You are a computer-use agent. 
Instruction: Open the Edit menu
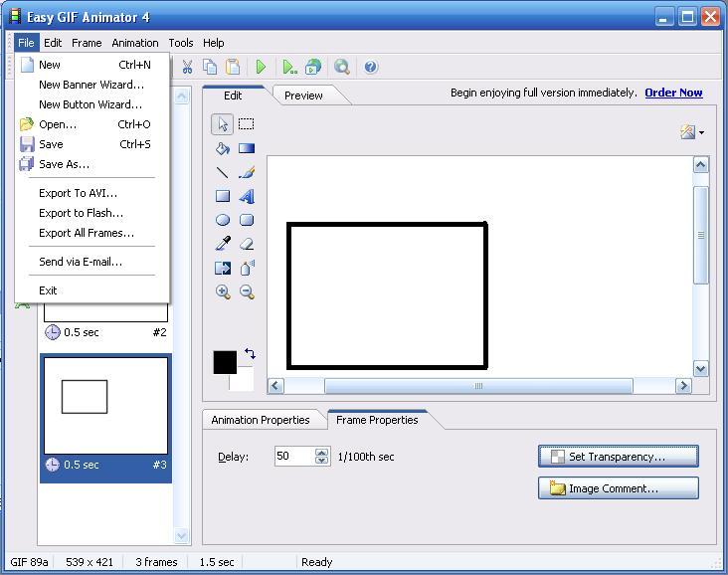[53, 43]
